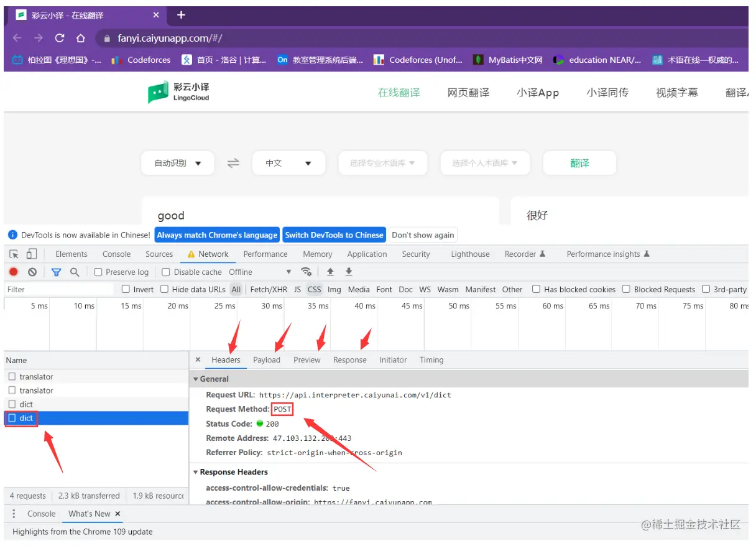Select the Fetch/XHR request type filter
The height and width of the screenshot is (546, 756).
pyautogui.click(x=269, y=289)
